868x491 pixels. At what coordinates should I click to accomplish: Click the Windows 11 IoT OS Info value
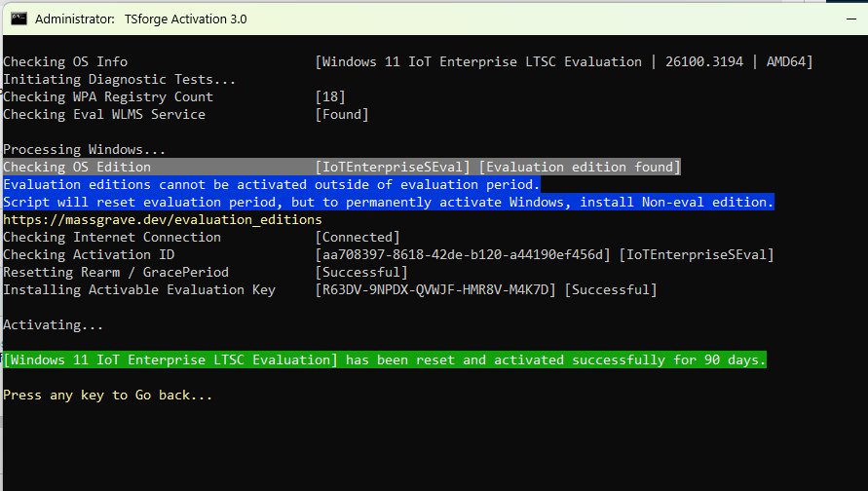coord(564,62)
